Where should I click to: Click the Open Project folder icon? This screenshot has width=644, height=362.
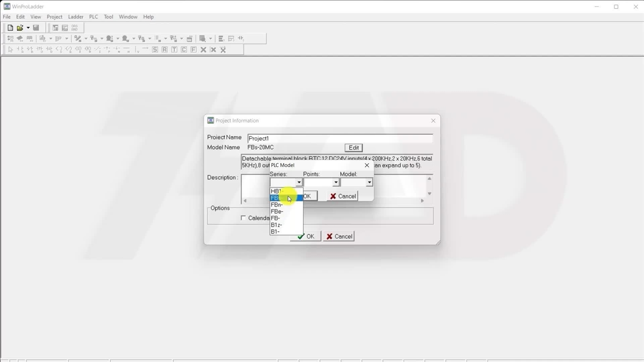20,28
